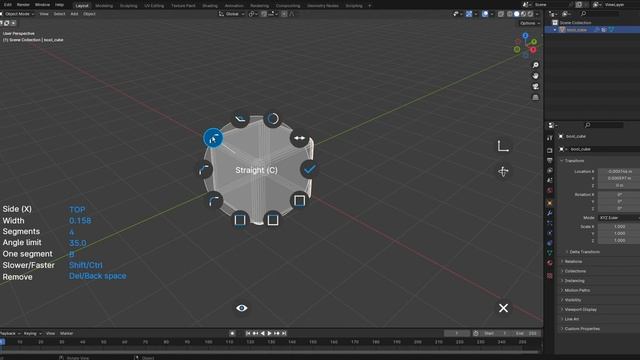This screenshot has width=640, height=360.
Task: Open the Window menu
Action: [x=42, y=5]
